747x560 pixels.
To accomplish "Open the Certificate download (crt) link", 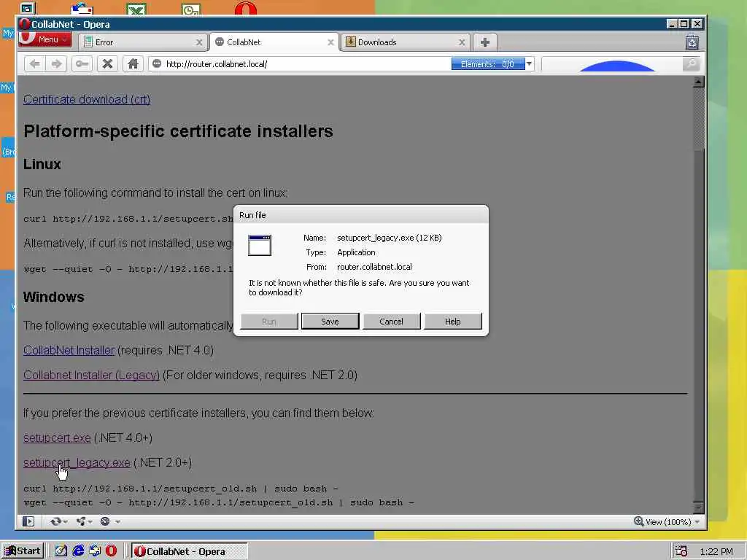I will pos(87,99).
